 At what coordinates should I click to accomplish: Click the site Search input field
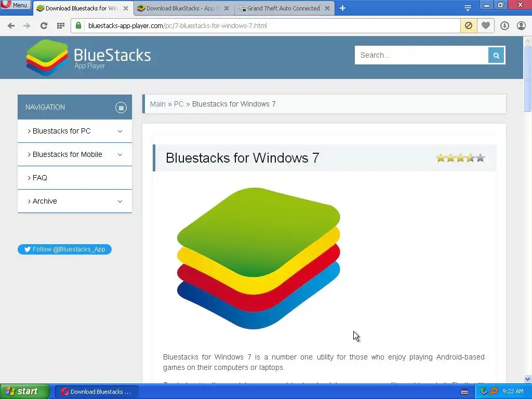click(421, 55)
